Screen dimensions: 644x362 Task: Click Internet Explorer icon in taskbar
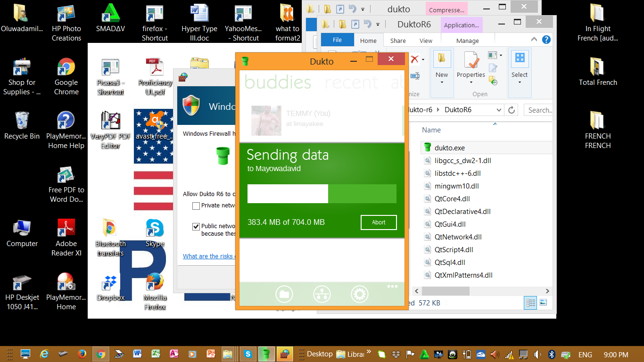coord(44,354)
